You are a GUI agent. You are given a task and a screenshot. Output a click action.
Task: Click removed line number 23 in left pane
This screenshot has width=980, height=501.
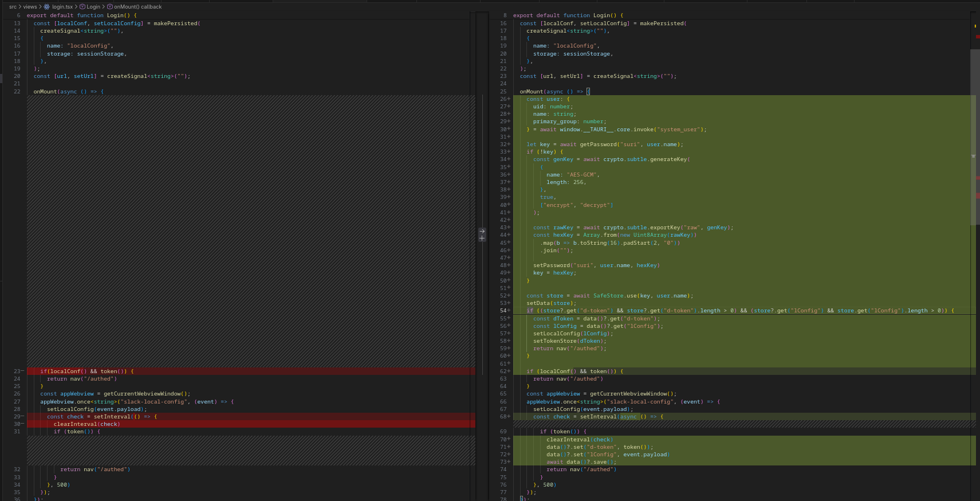click(17, 371)
